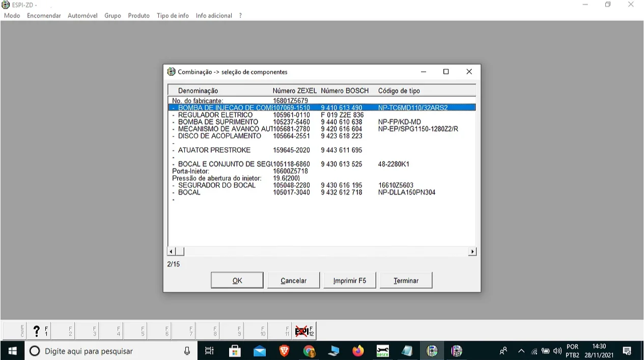Select the BOMBA DE INJEÇÃO row
This screenshot has height=360, width=644.
coord(322,108)
